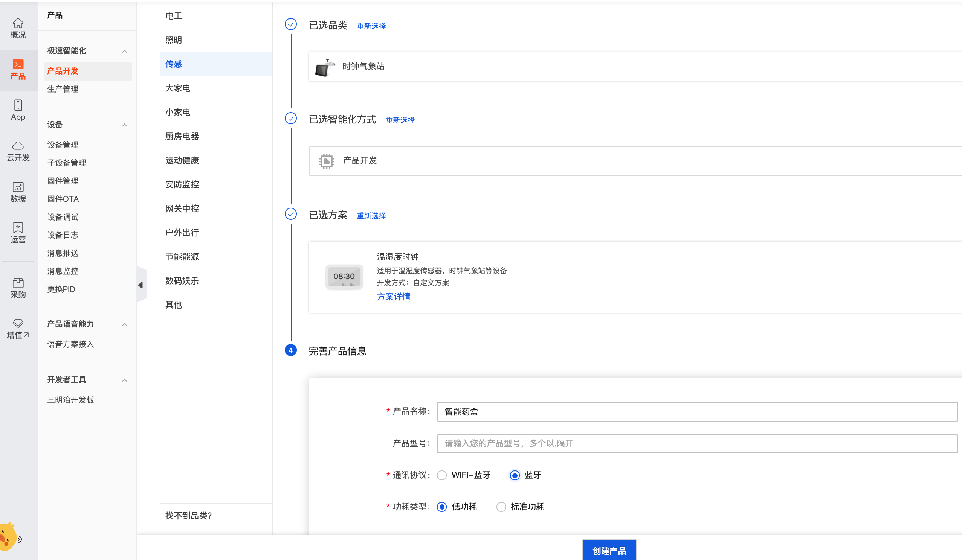Collapse the 极速智能化 section
The width and height of the screenshot is (962, 560).
tap(124, 51)
